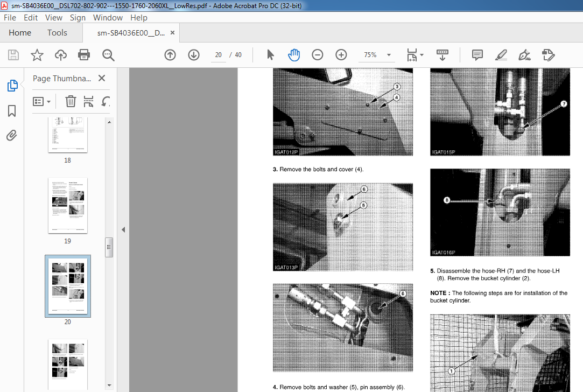Click the print pages icon in thumbnails panel
583x392 pixels.
point(88,101)
